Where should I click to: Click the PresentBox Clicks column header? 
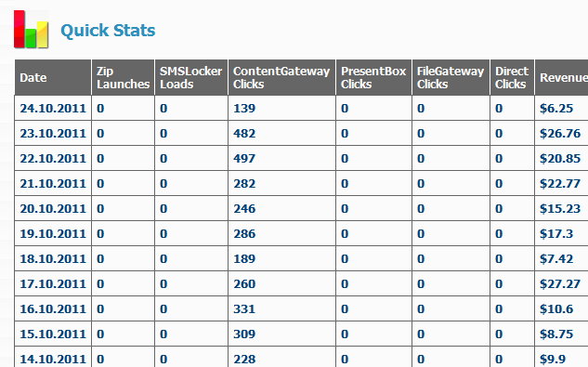373,77
